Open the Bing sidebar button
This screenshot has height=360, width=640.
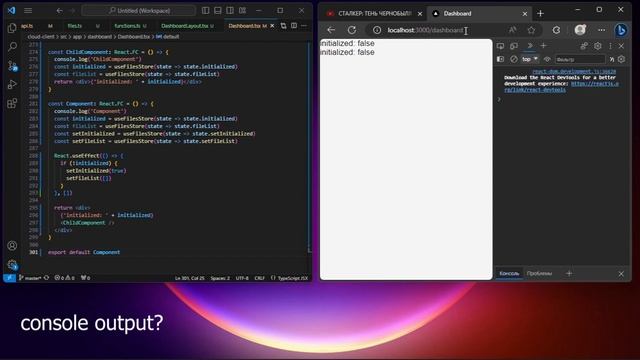[x=621, y=30]
